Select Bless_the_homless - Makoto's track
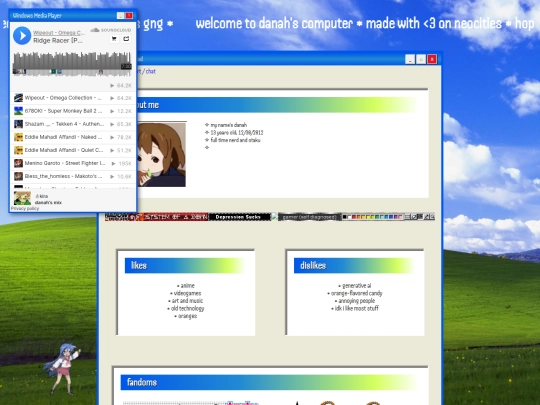Screen dimensions: 540x405 [73, 176]
